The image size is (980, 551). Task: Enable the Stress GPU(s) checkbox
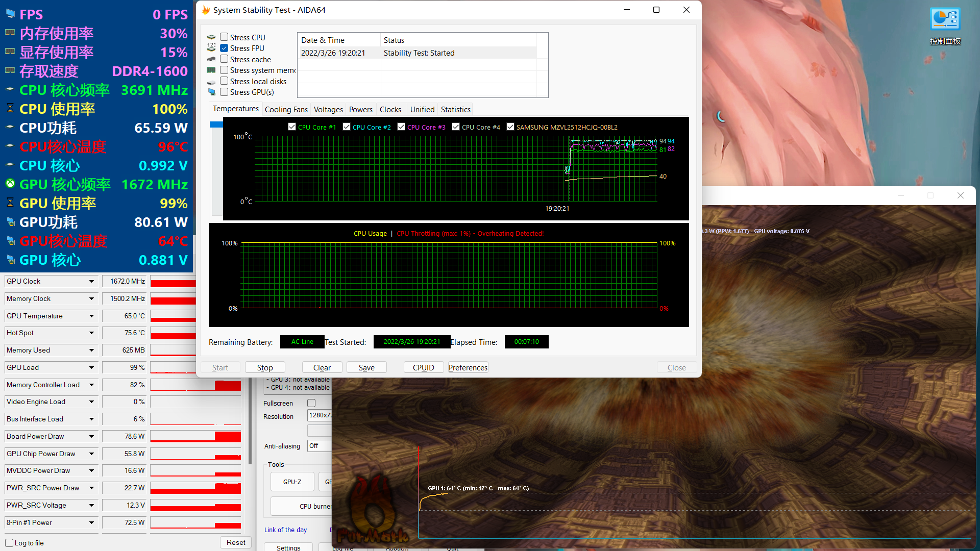[224, 92]
